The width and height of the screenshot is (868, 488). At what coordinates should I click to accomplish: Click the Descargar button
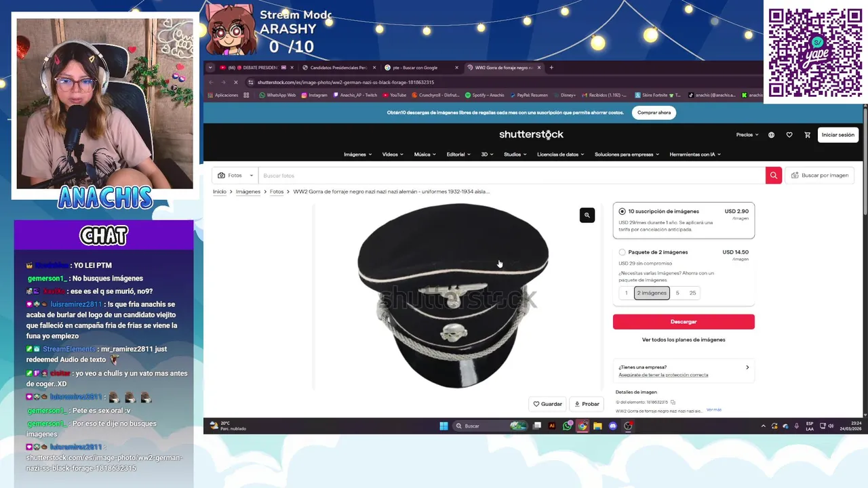[684, 322]
